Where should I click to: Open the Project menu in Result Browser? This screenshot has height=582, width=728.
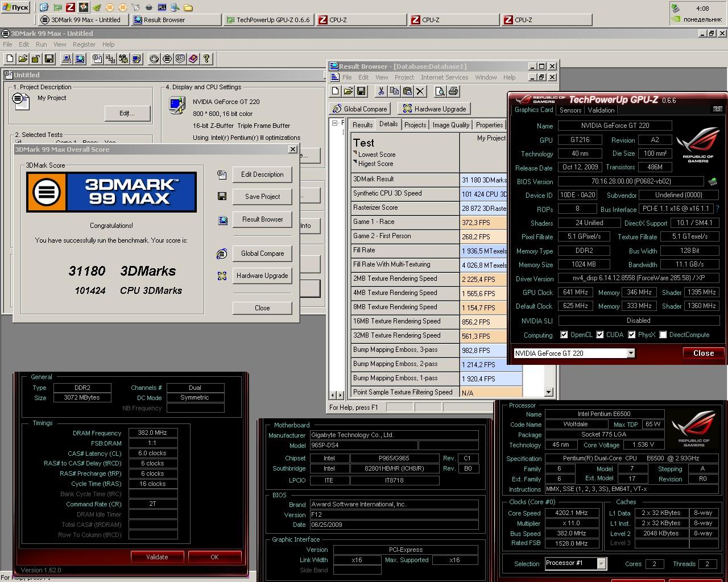pos(404,77)
